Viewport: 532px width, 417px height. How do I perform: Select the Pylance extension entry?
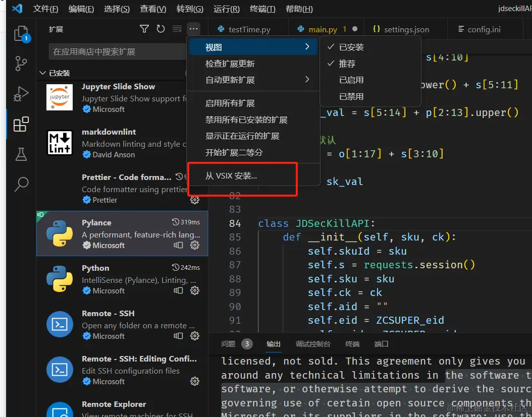(x=122, y=233)
